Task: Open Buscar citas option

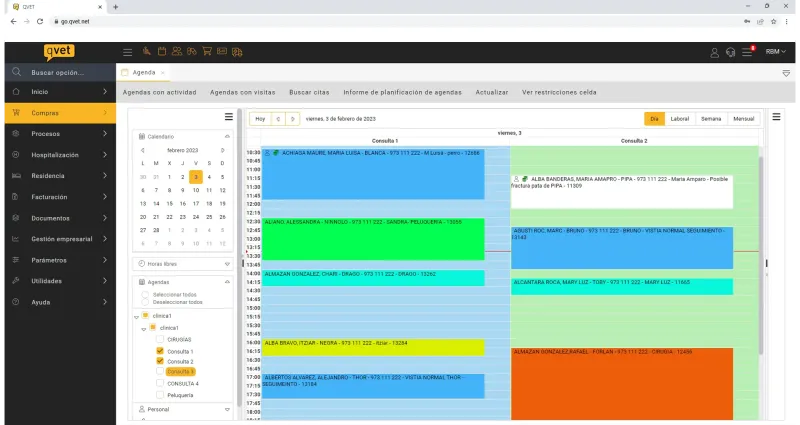Action: tap(309, 92)
